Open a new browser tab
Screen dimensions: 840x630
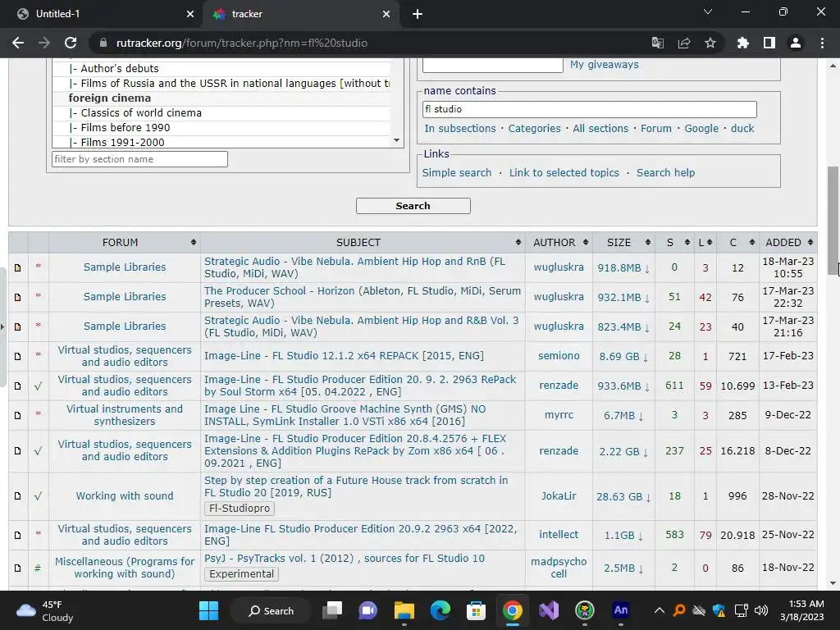click(418, 14)
